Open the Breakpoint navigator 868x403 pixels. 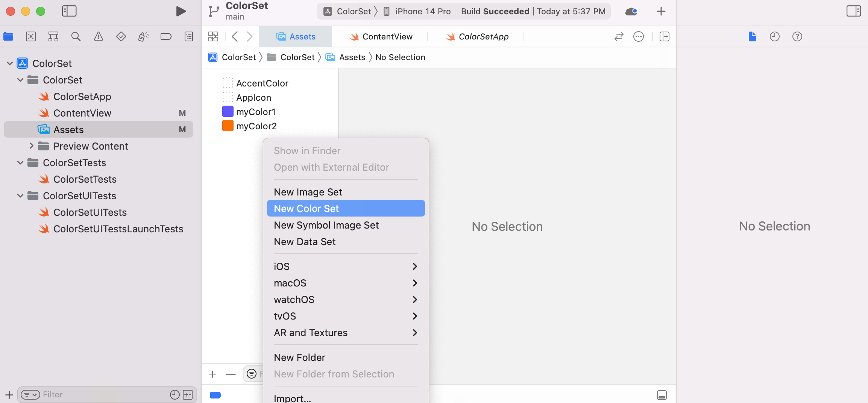click(166, 36)
